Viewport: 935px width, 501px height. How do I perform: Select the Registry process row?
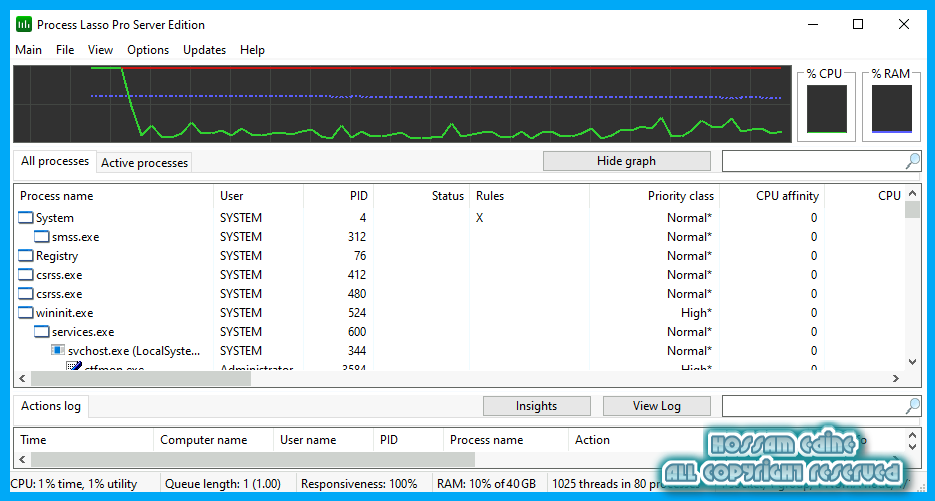[459, 256]
